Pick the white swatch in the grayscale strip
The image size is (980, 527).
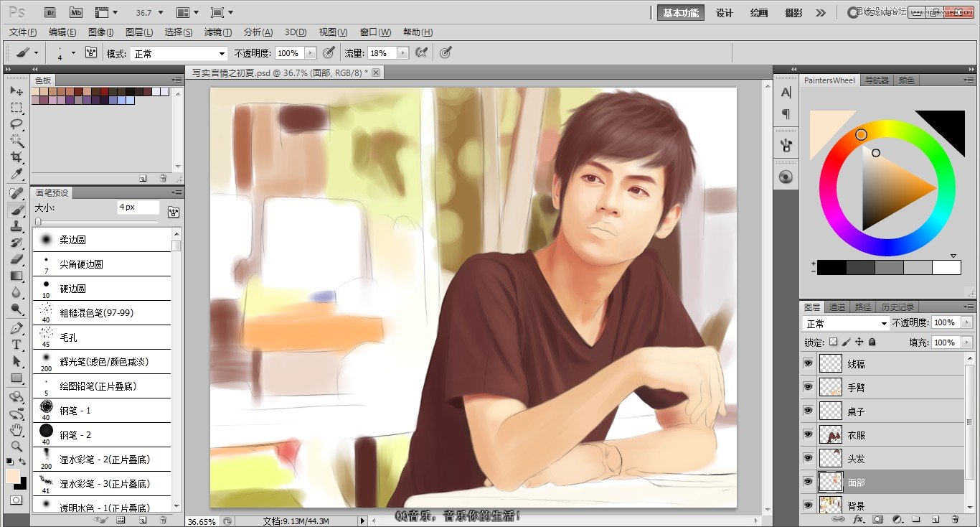point(946,267)
